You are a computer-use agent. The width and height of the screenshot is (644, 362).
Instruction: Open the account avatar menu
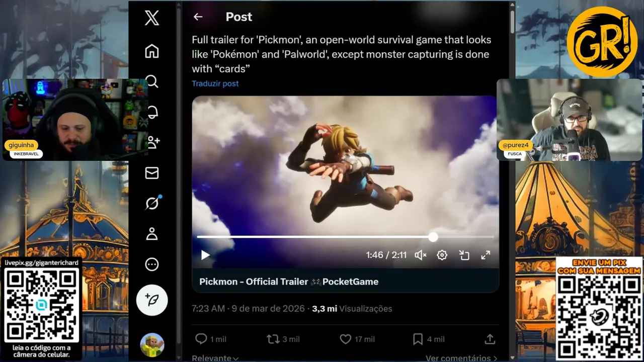pos(152,345)
